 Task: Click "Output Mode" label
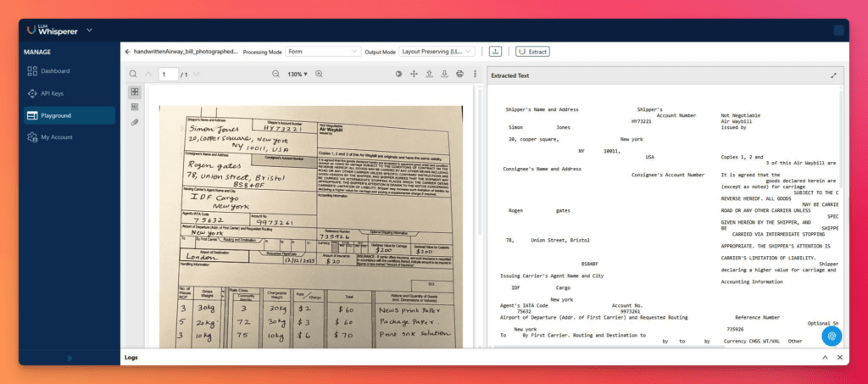coord(381,52)
